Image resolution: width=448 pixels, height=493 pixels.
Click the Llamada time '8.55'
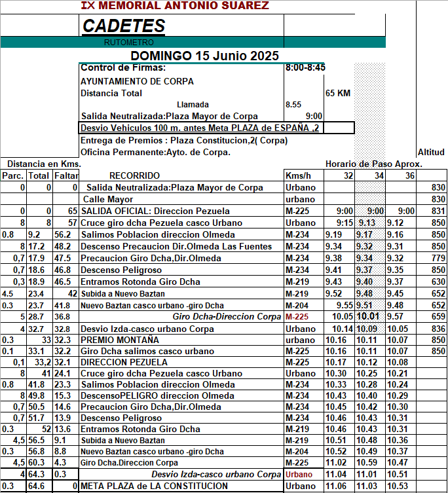pos(293,105)
